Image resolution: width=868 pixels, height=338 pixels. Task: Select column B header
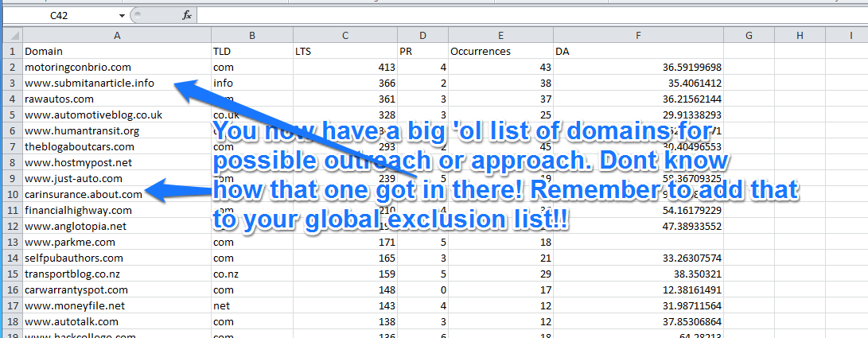click(x=251, y=35)
